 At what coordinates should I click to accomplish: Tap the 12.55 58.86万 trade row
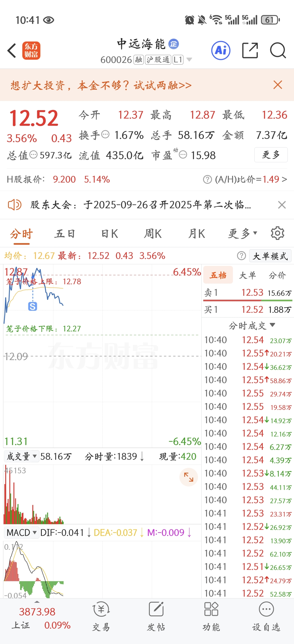pyautogui.click(x=248, y=380)
